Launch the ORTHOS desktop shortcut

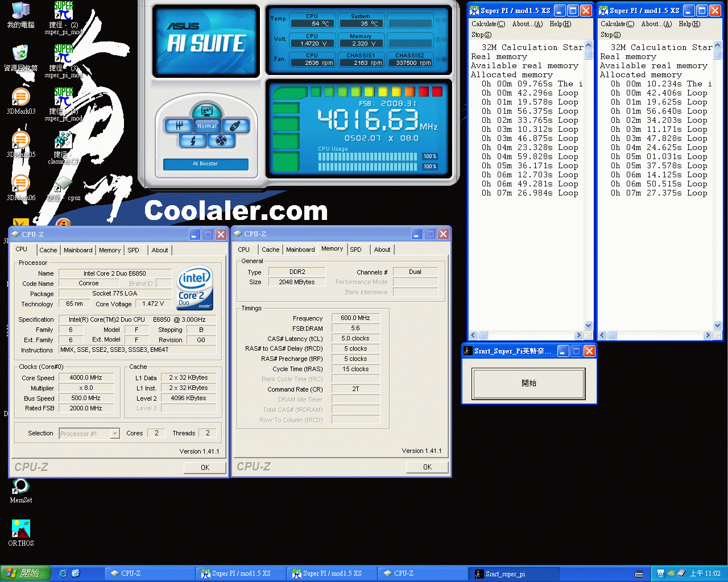[20, 533]
